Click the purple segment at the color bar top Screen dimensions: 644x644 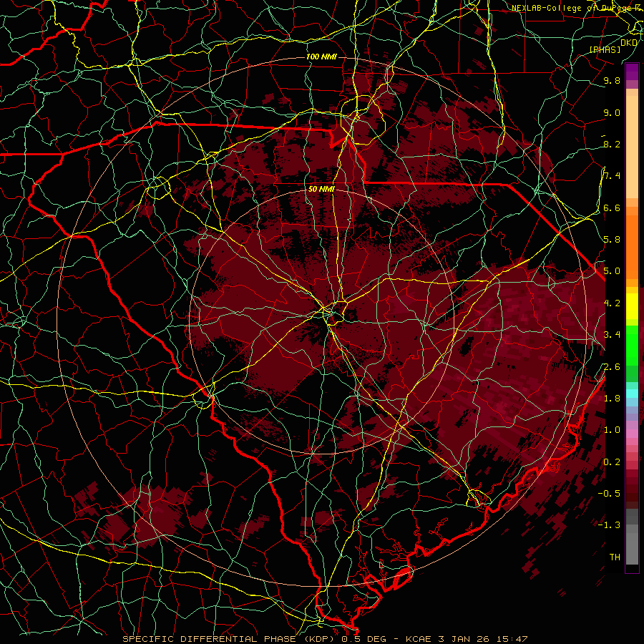click(632, 72)
